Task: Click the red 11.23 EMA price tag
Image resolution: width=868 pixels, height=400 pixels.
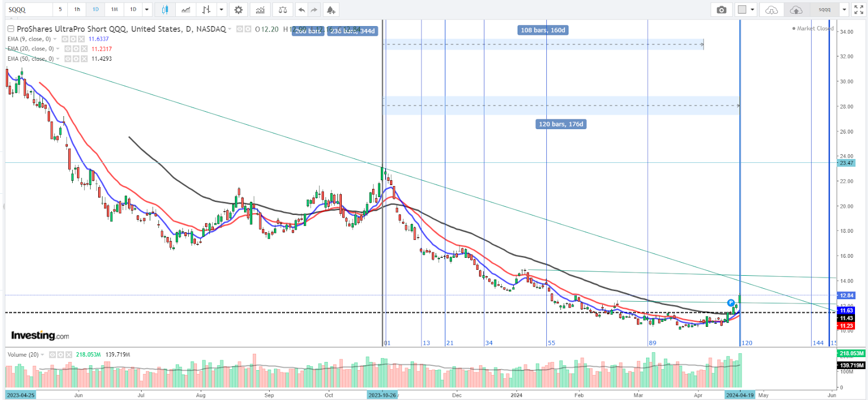Action: tap(846, 326)
